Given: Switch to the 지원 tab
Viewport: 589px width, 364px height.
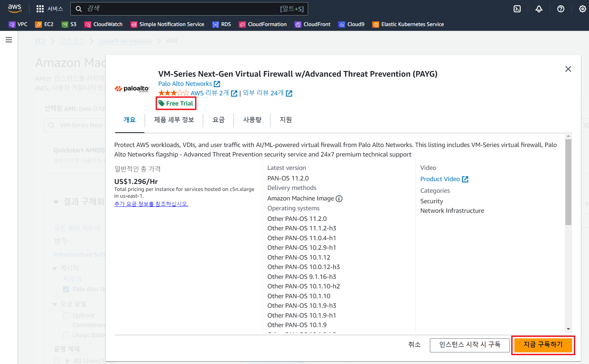Looking at the screenshot, I should coord(286,120).
